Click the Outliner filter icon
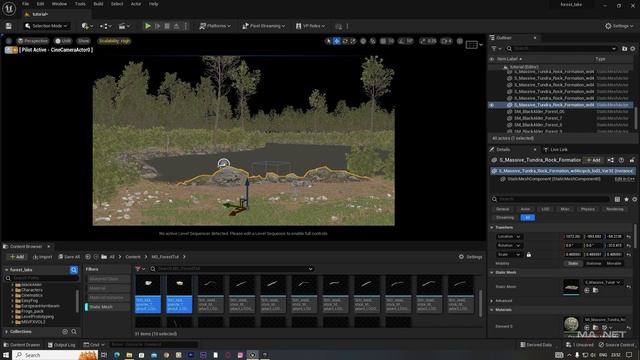This screenshot has width=640, height=360. [494, 49]
